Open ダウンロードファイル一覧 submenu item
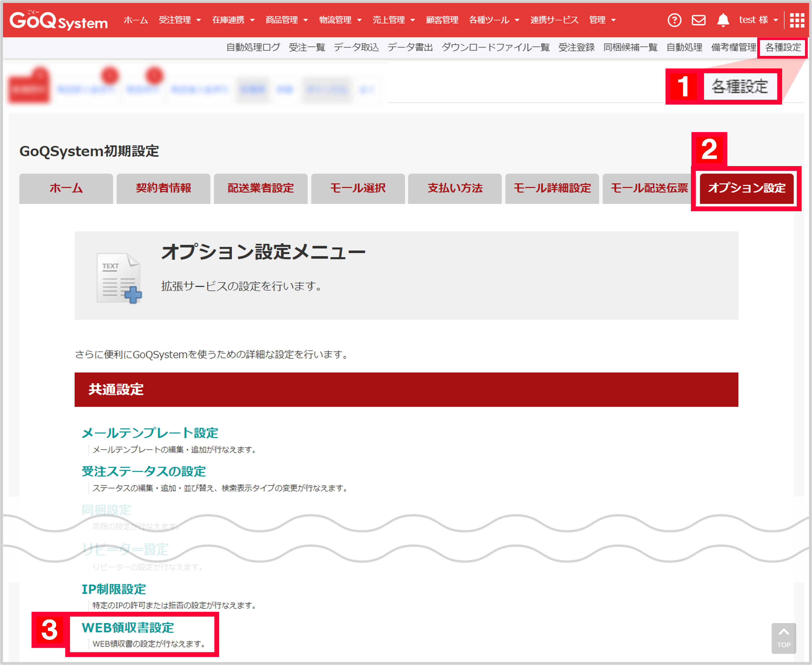812x665 pixels. pos(495,48)
